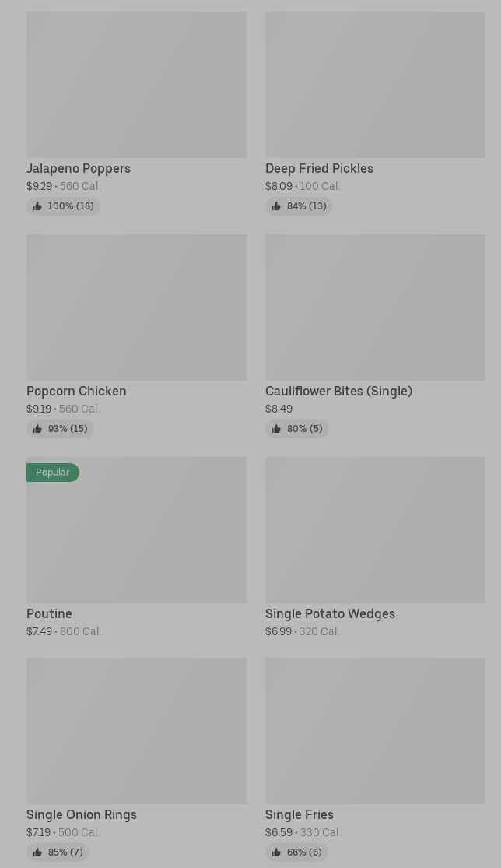The height and width of the screenshot is (868, 501).
Task: Click thumbs-up icon on Single Onion Rings rating
Action: coord(37,852)
